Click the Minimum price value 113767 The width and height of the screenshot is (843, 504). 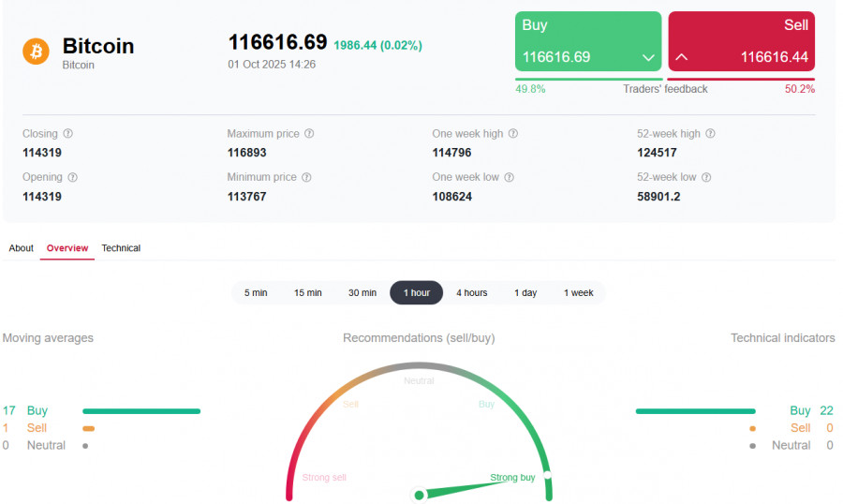click(x=246, y=197)
